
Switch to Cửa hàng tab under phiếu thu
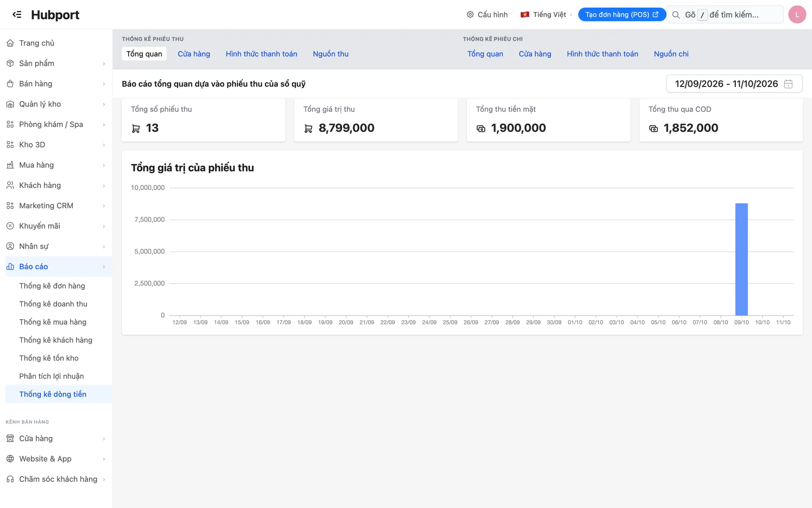point(194,54)
